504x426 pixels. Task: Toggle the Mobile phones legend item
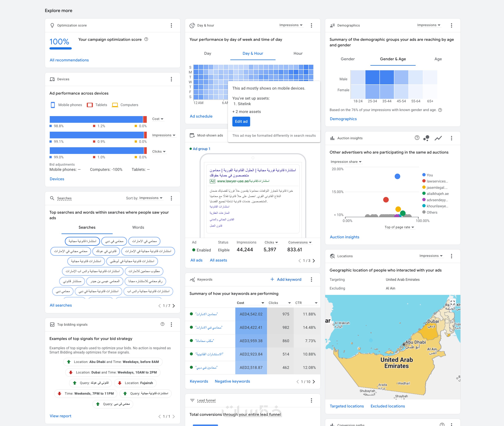(66, 105)
